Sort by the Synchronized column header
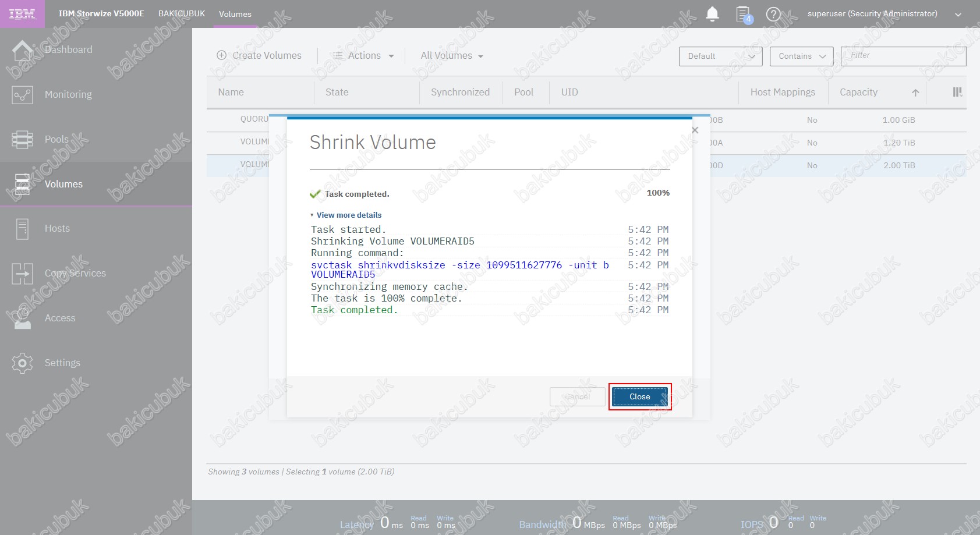 click(460, 92)
